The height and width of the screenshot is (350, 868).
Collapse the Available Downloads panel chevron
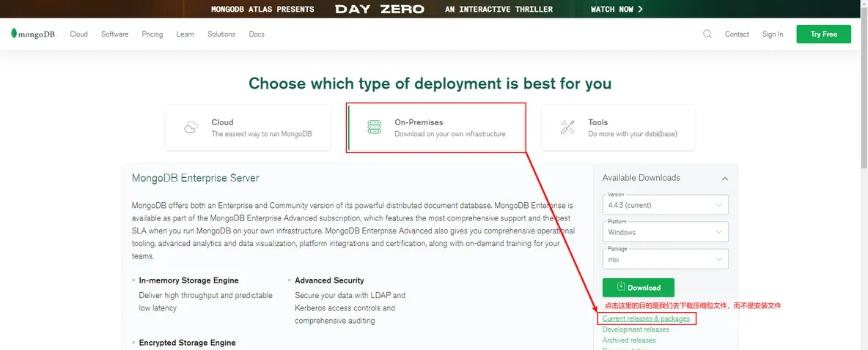[724, 179]
